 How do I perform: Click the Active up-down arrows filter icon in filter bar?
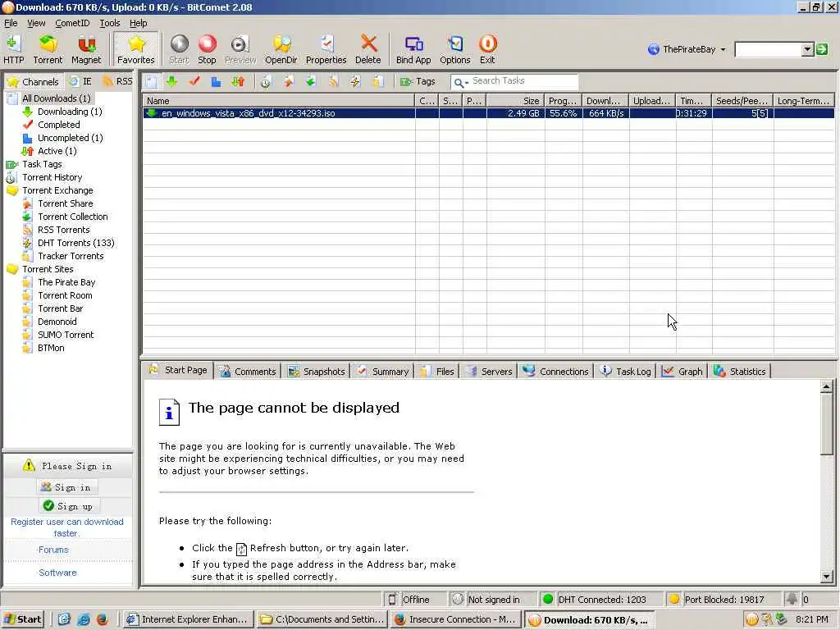(238, 81)
